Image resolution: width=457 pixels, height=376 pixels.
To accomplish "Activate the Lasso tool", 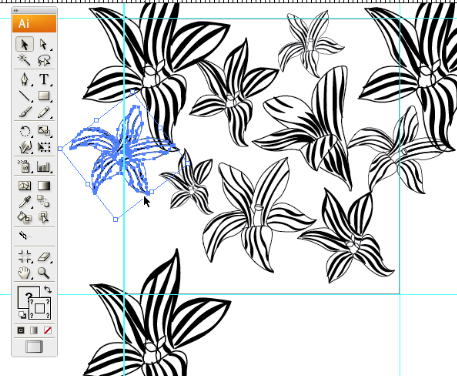I will (44, 60).
